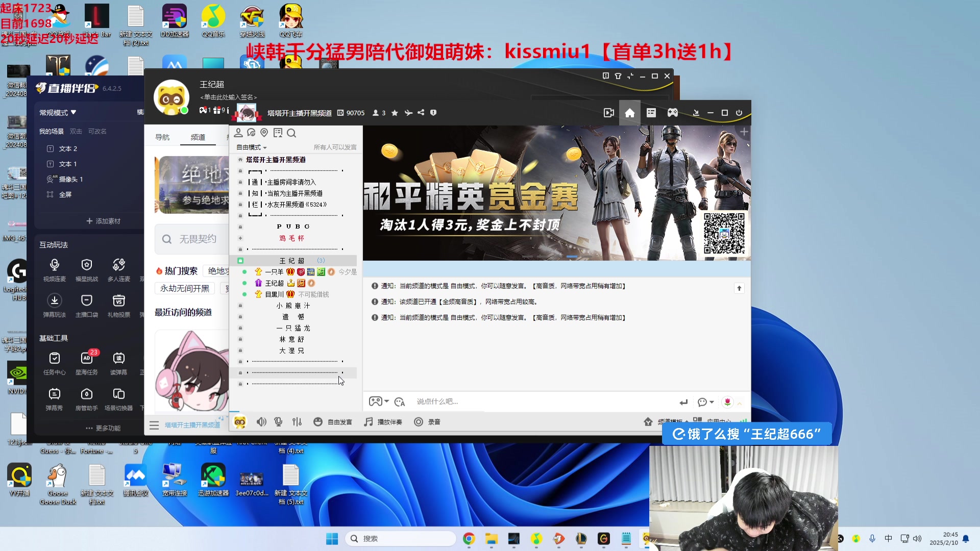Open the emoji text style icon in chat input
This screenshot has height=551, width=980.
400,402
